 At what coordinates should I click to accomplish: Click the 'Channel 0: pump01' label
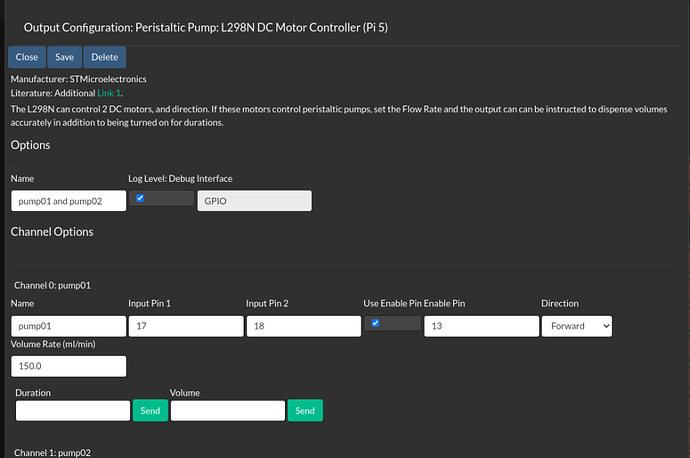(52, 285)
